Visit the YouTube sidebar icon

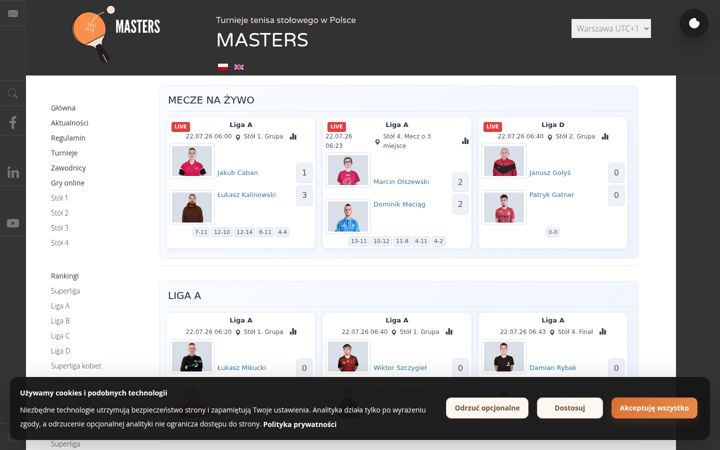coord(13,223)
